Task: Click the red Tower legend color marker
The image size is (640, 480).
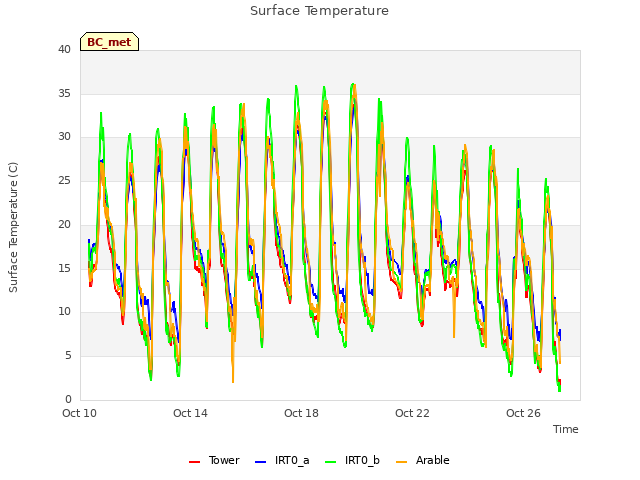Action: click(194, 462)
